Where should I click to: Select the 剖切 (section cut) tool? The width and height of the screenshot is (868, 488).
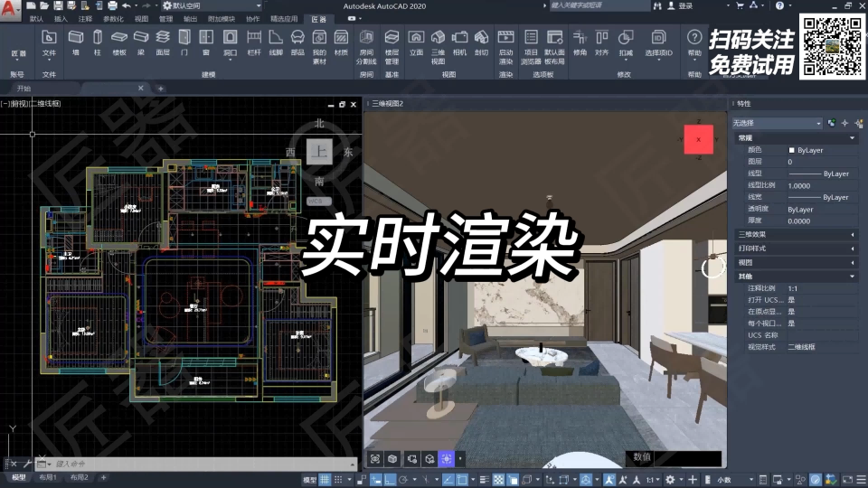(482, 43)
